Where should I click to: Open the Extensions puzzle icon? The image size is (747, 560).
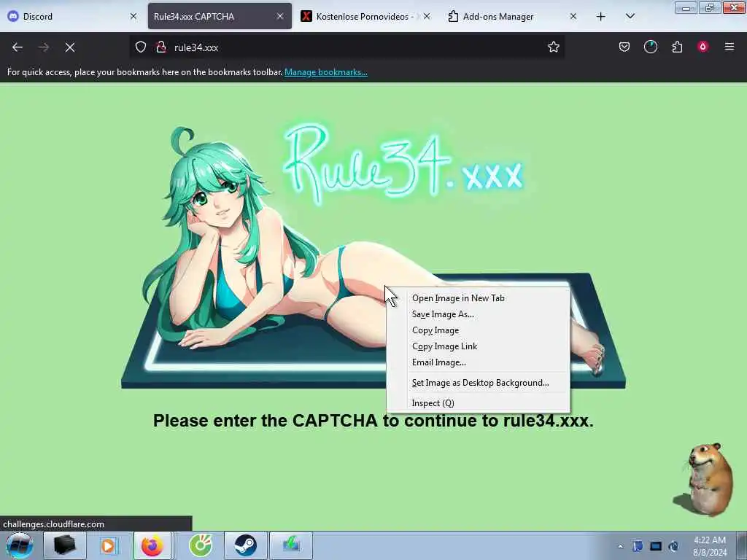[x=677, y=47]
